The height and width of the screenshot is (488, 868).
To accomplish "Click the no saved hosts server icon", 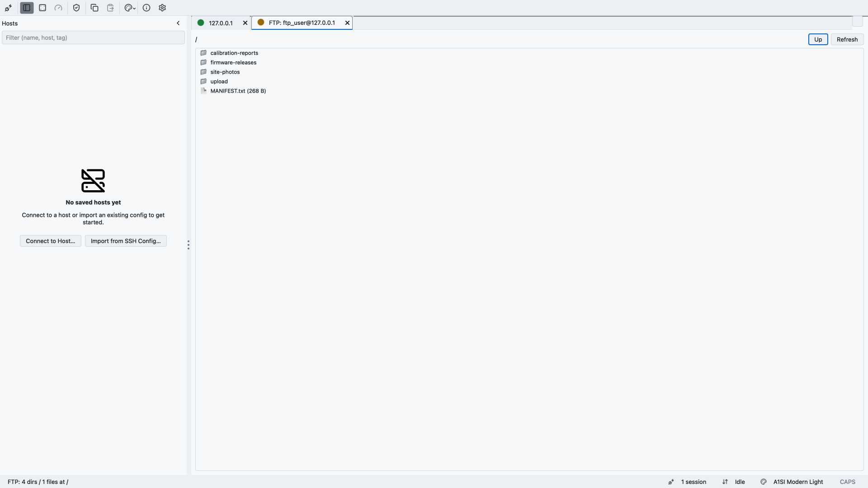I will (x=93, y=181).
